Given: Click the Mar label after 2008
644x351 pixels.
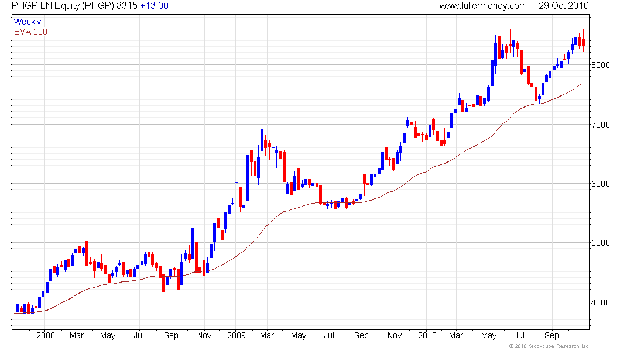Looking at the screenshot, I should (x=76, y=335).
